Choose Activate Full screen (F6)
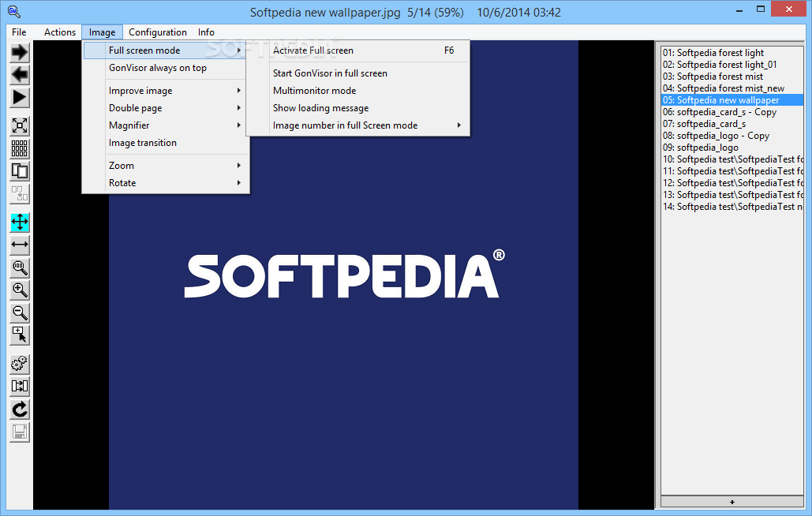The image size is (812, 516). [x=357, y=50]
